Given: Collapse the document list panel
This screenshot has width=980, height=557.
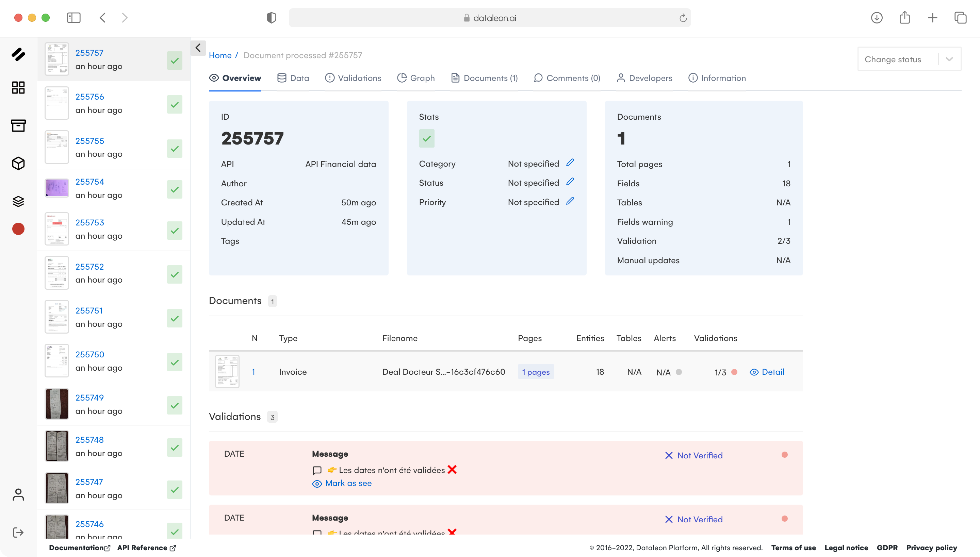Looking at the screenshot, I should (198, 48).
